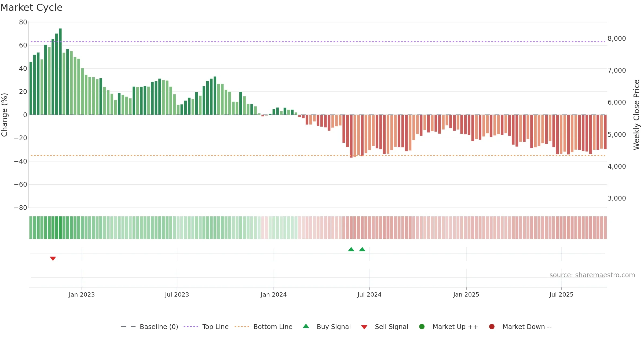Click the source: sharemaestro.com text
This screenshot has height=362, width=644.
pyautogui.click(x=592, y=275)
